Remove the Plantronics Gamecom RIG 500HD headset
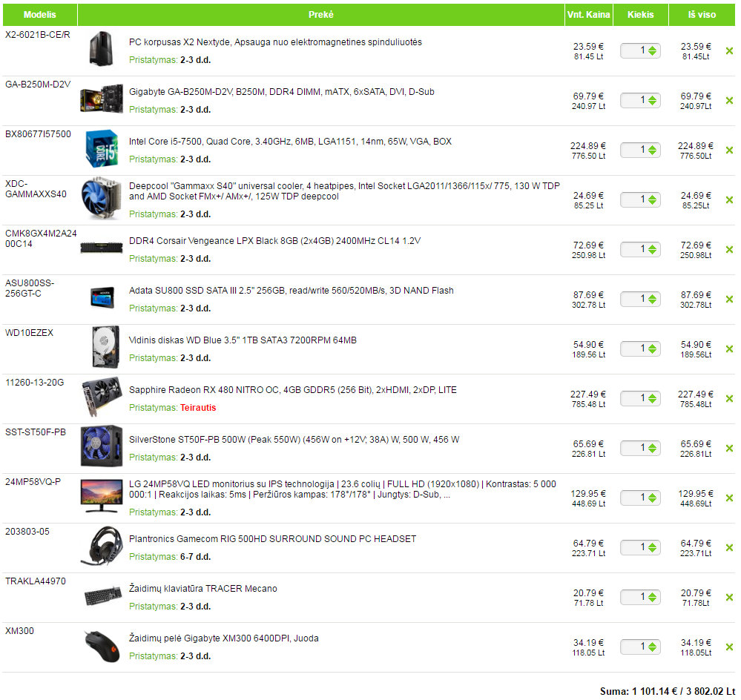The image size is (741, 700). (x=729, y=547)
